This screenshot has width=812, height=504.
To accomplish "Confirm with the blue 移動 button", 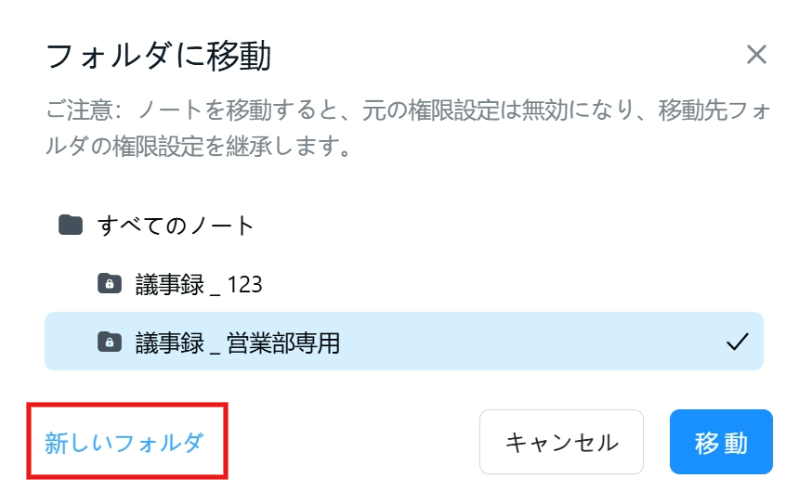I will tap(721, 442).
